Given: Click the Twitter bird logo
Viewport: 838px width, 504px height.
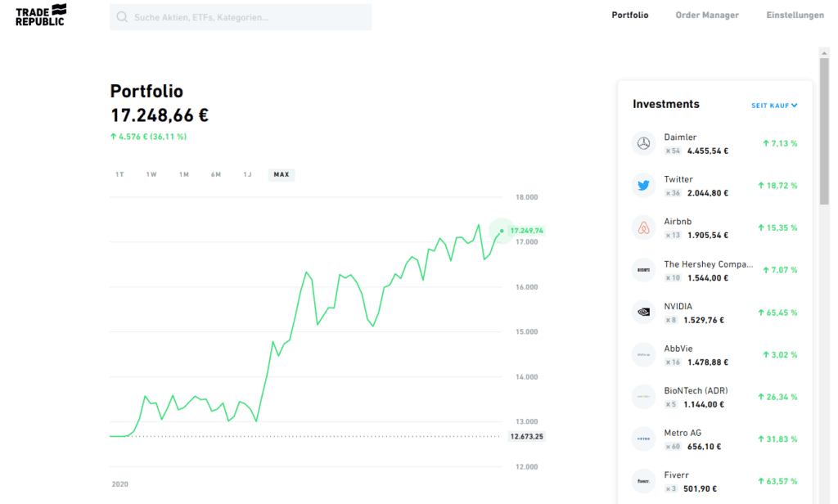Looking at the screenshot, I should pos(643,186).
